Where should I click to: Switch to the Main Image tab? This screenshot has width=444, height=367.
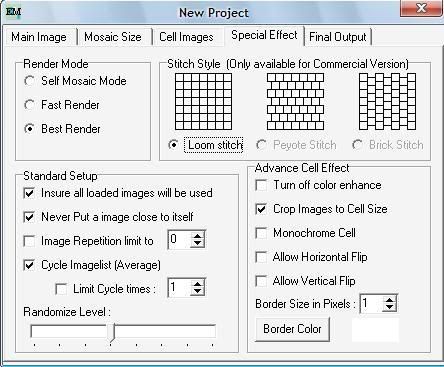click(39, 37)
